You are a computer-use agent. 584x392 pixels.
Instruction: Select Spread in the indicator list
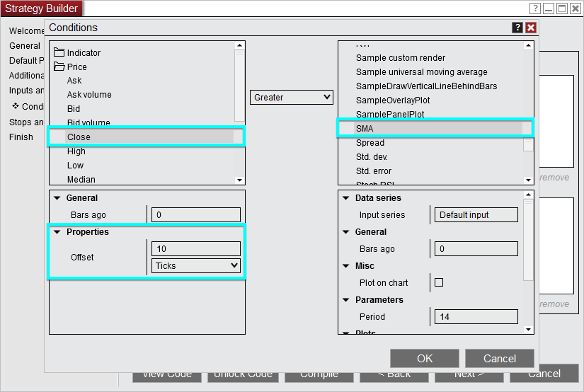[370, 143]
